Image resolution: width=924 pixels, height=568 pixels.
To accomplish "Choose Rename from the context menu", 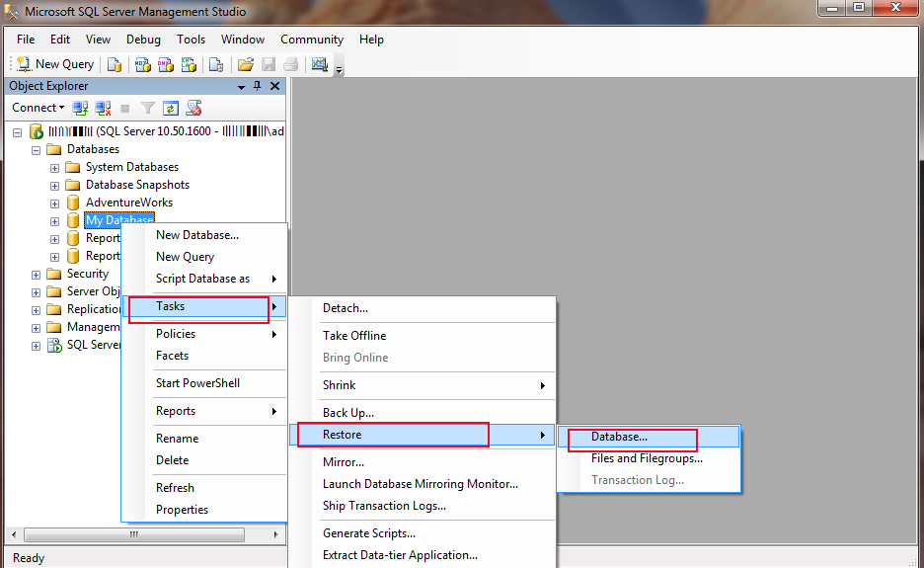I will click(204, 439).
